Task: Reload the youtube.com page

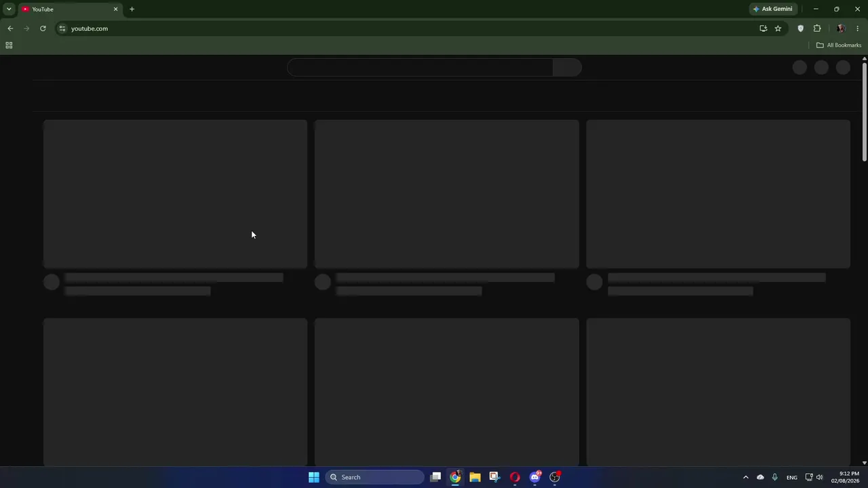Action: [43, 28]
